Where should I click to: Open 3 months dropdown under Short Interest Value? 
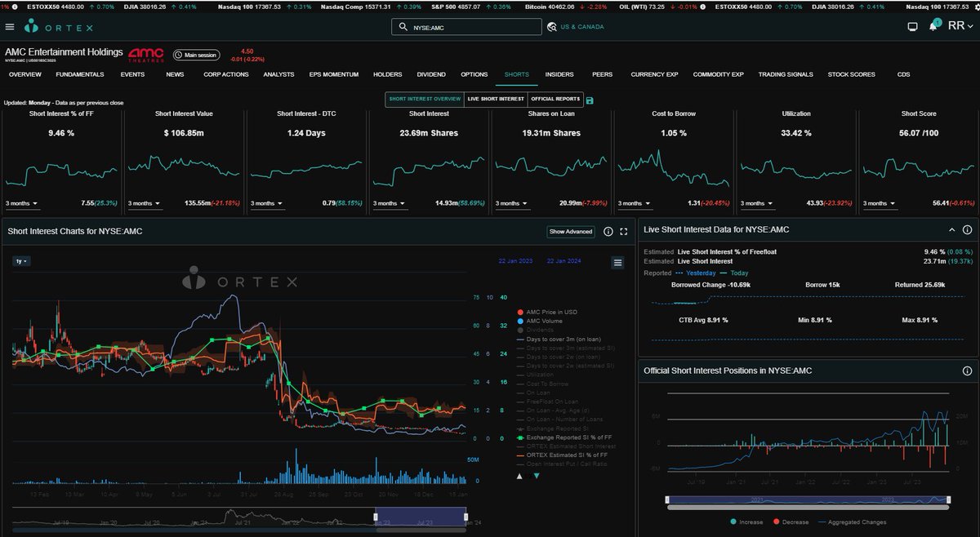point(145,202)
